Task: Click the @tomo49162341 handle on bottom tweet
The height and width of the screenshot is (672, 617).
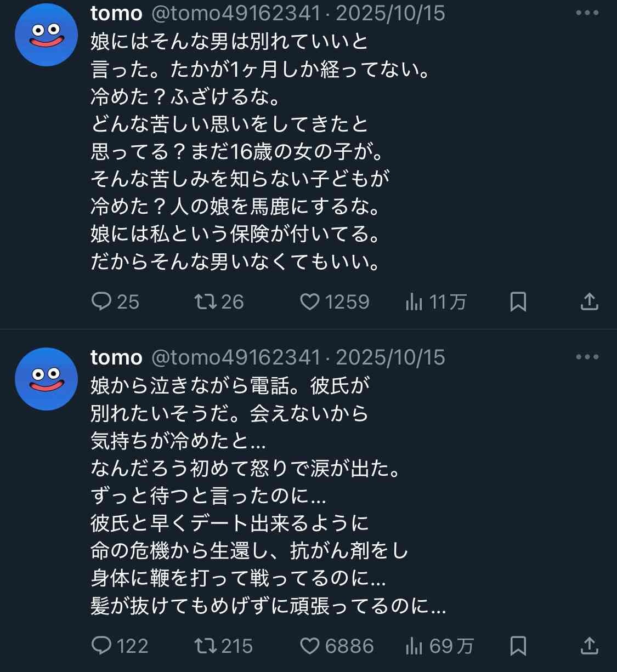Action: pyautogui.click(x=236, y=357)
